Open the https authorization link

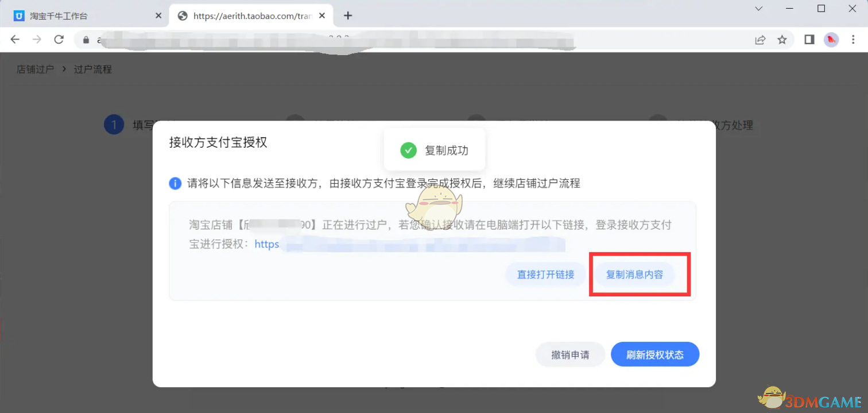point(410,245)
